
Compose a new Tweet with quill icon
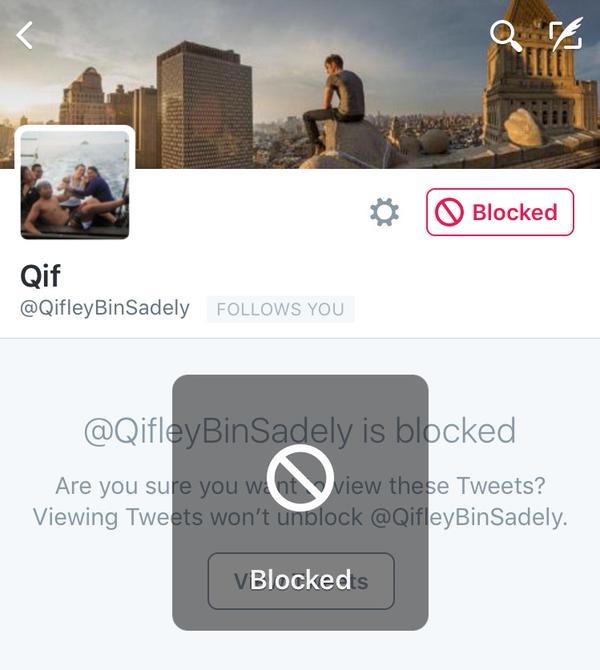pos(566,34)
